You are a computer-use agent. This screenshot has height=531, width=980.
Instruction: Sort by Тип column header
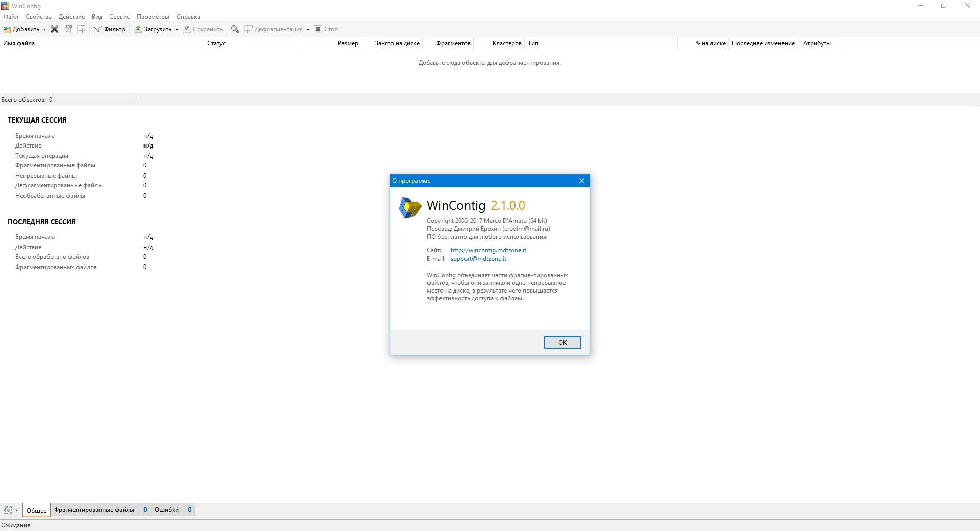(601, 43)
